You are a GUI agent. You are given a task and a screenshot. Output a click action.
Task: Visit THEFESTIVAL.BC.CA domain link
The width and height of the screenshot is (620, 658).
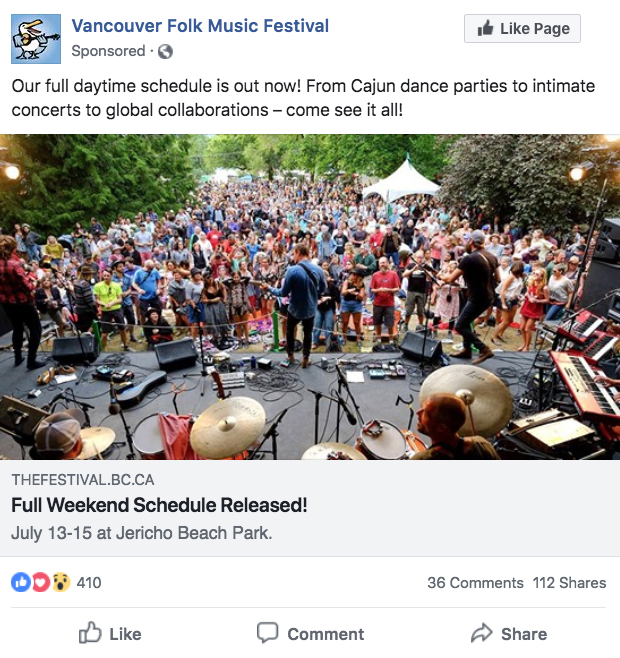[83, 480]
